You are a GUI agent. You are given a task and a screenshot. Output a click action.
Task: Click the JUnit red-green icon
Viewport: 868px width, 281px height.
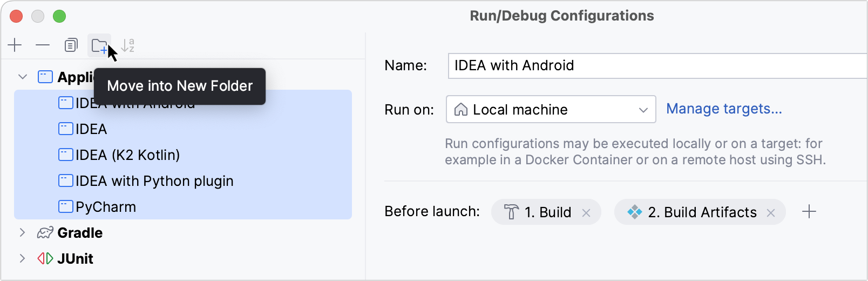[x=45, y=259]
